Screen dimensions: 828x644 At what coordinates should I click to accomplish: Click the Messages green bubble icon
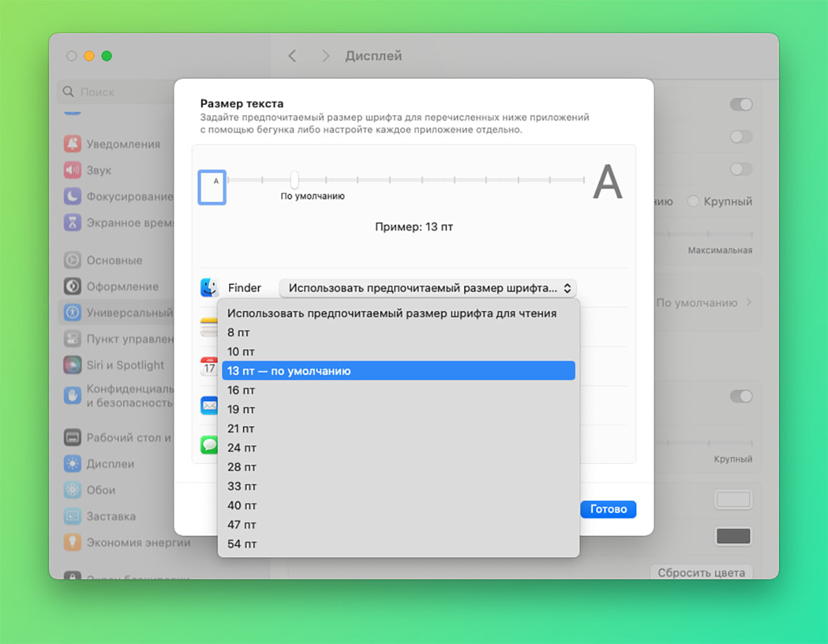coord(209,445)
